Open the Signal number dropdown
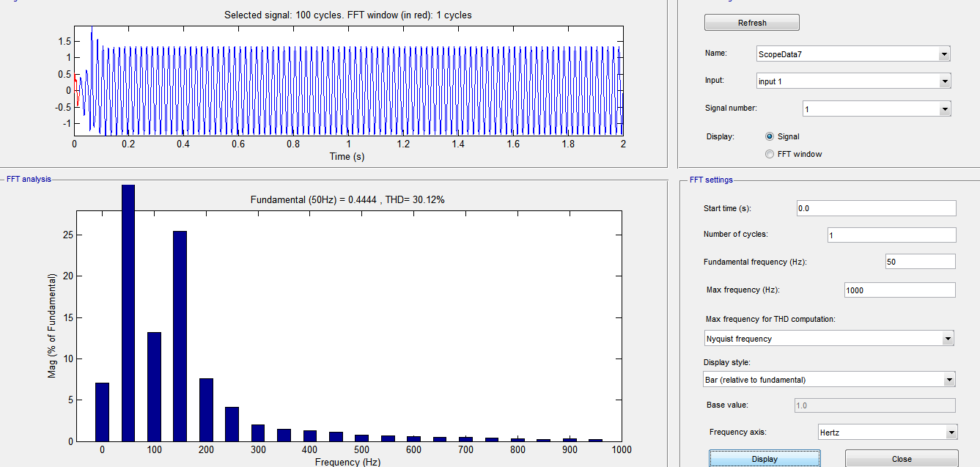This screenshot has width=980, height=467. tap(877, 109)
